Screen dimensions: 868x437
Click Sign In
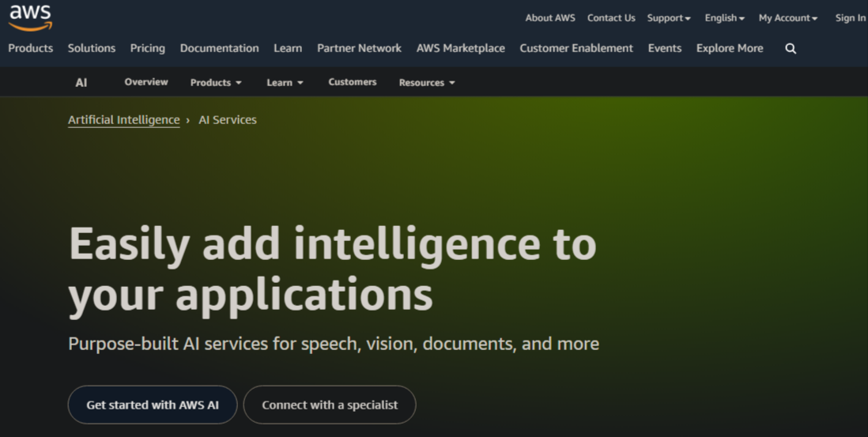click(x=851, y=17)
